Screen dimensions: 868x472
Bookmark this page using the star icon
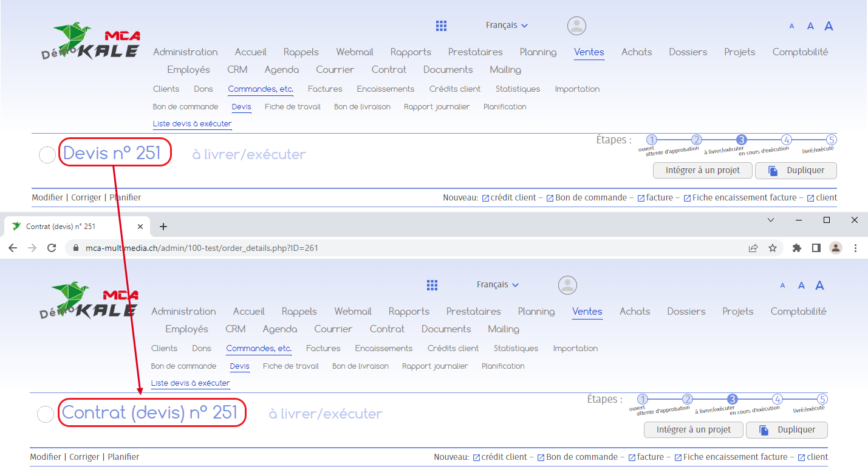[x=773, y=248]
